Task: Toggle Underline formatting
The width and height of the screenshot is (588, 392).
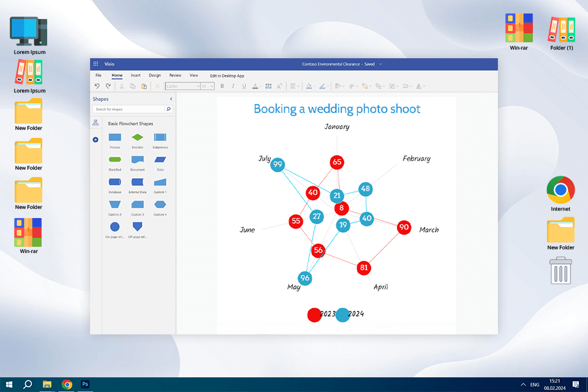Action: (x=244, y=86)
